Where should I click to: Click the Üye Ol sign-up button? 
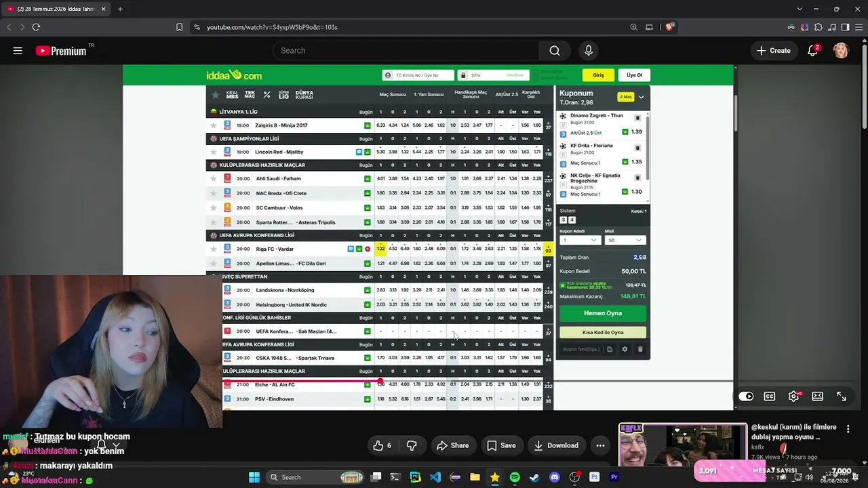pyautogui.click(x=634, y=75)
